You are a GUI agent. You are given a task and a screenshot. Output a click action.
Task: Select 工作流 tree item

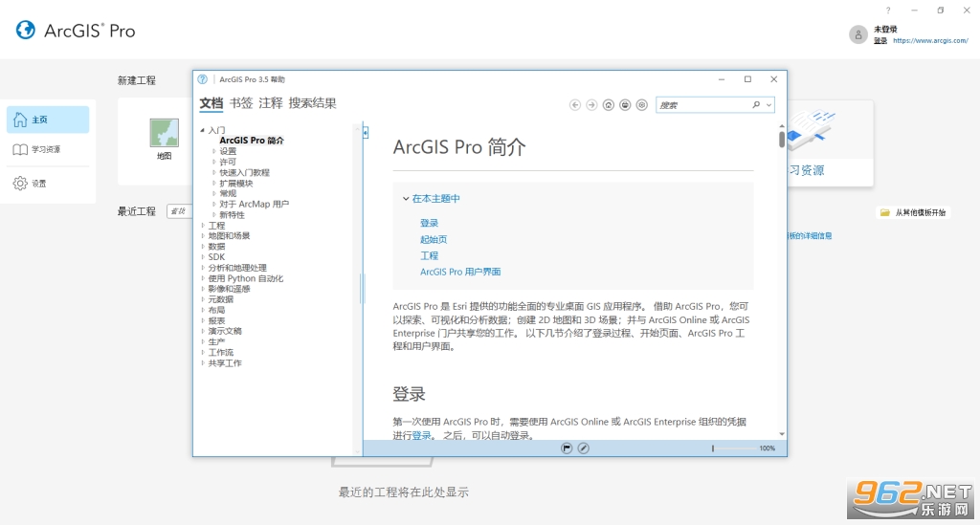point(221,353)
